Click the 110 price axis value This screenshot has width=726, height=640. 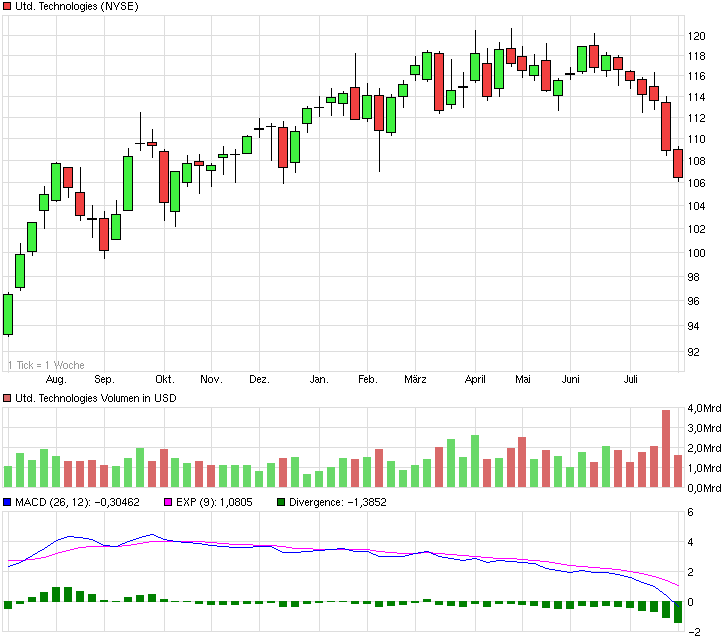point(696,139)
